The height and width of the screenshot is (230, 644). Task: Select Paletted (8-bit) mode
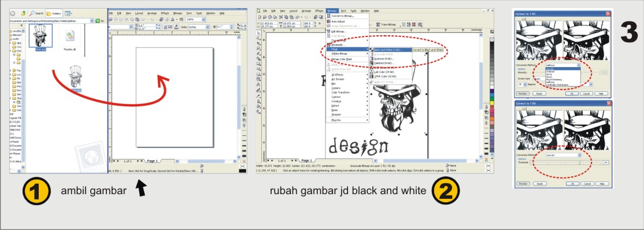point(391,63)
